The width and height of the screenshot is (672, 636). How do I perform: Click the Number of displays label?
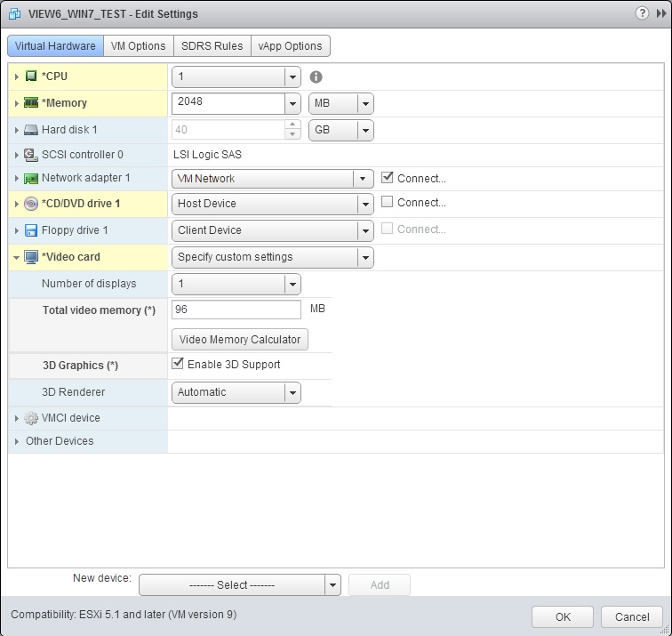(89, 284)
